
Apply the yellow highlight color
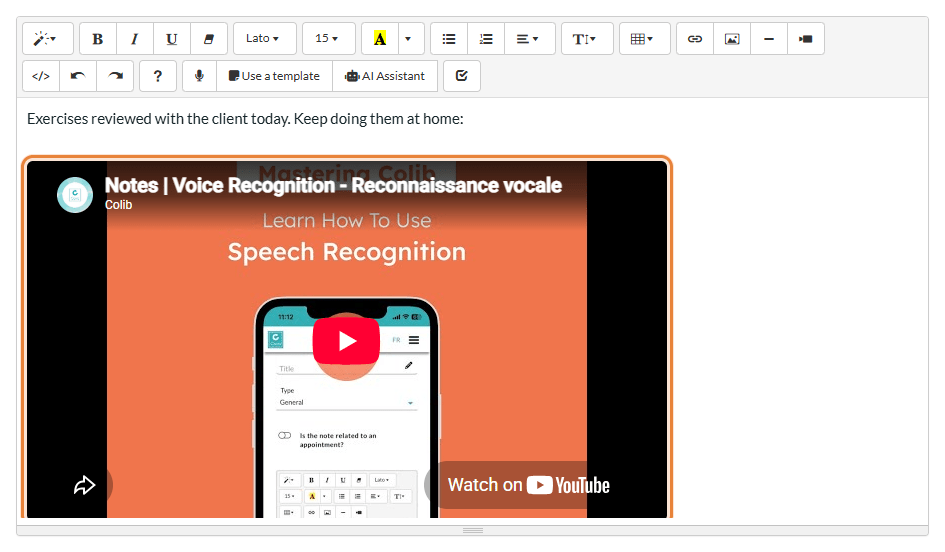[x=380, y=39]
